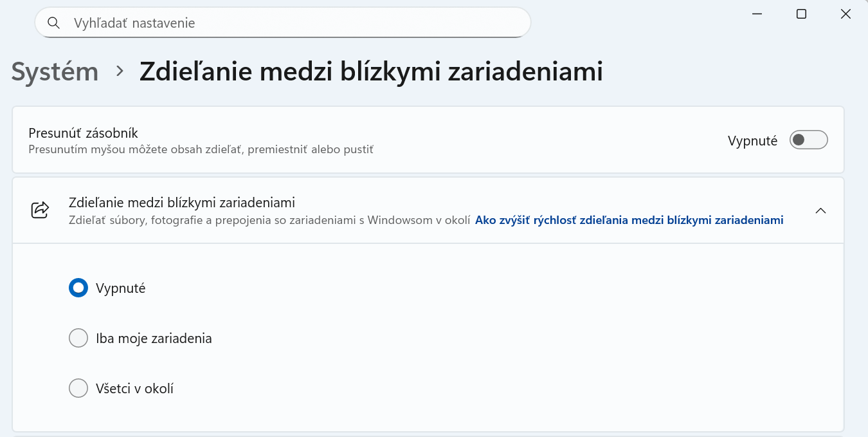Click the Presunutím myšou description text

click(x=201, y=149)
